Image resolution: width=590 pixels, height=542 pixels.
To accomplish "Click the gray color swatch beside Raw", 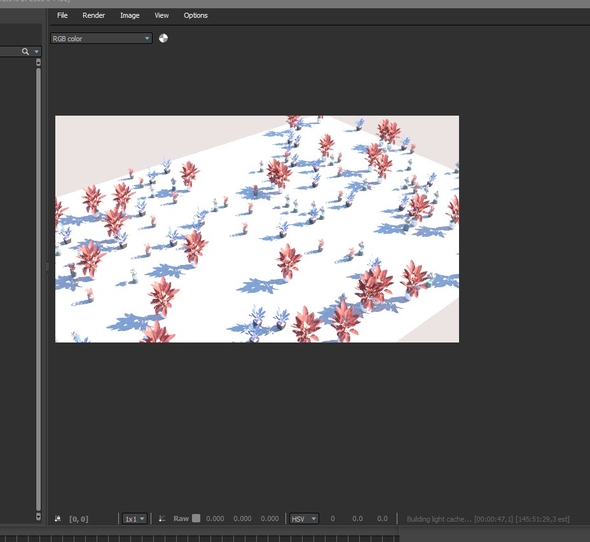I will click(196, 518).
